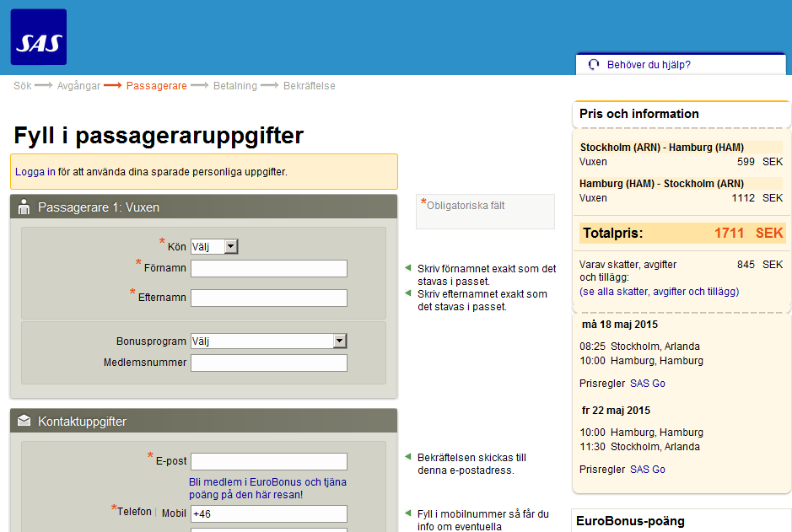Screen dimensions: 792x532
Task: Click the help headset icon
Action: [x=594, y=65]
